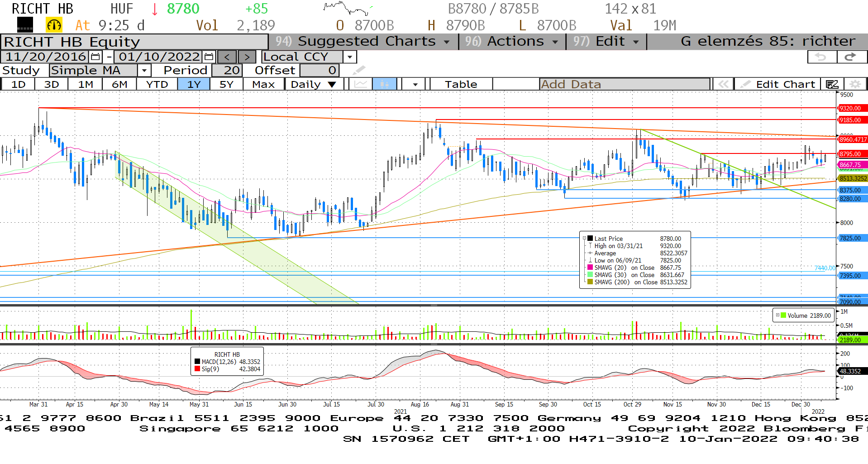Click the intraday sparkline mini chart
The image size is (868, 464).
[348, 8]
